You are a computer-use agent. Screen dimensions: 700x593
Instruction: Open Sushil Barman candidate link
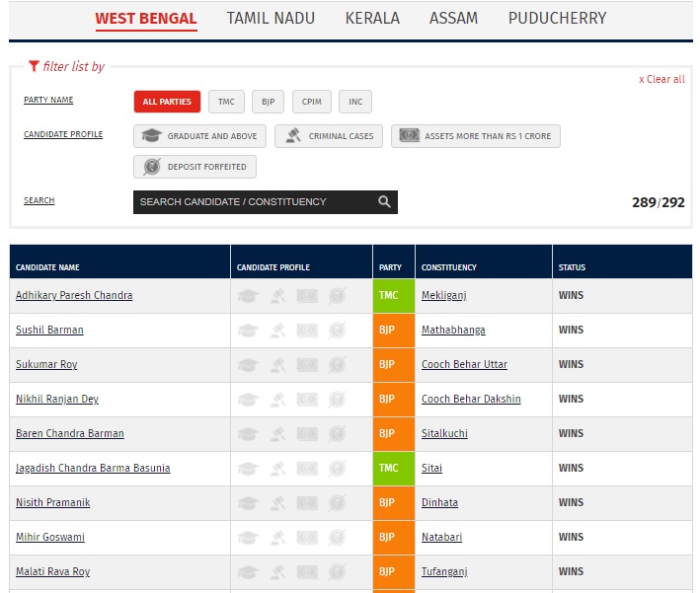[x=49, y=330]
